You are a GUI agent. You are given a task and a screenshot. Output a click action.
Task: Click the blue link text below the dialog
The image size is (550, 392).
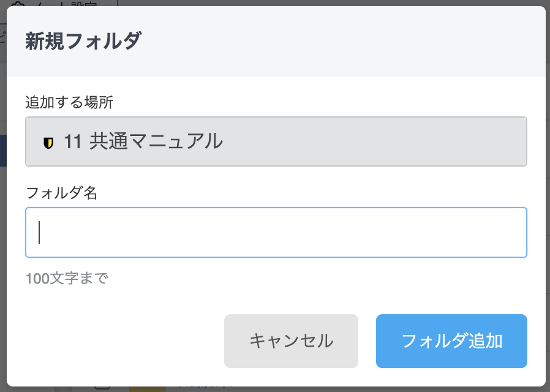[205, 388]
